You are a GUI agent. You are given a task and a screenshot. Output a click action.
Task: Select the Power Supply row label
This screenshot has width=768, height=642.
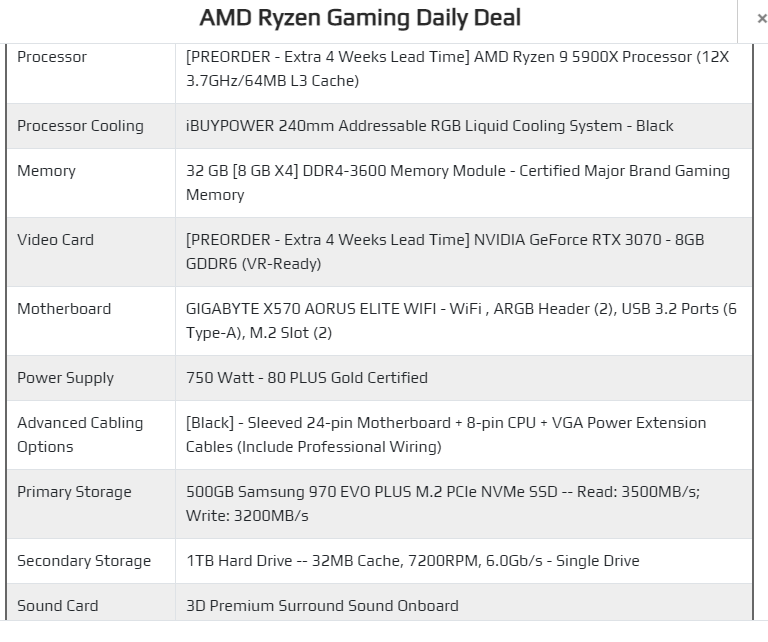(66, 378)
